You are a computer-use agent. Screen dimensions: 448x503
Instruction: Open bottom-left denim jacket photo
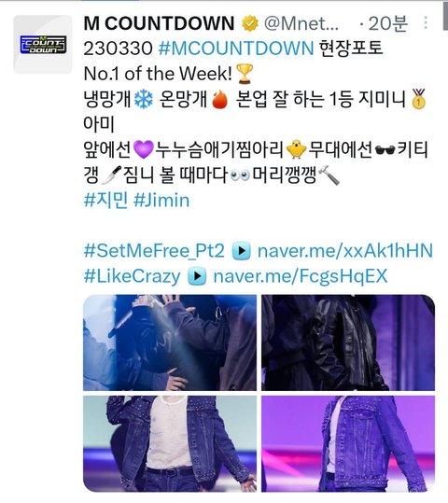pyautogui.click(x=170, y=443)
